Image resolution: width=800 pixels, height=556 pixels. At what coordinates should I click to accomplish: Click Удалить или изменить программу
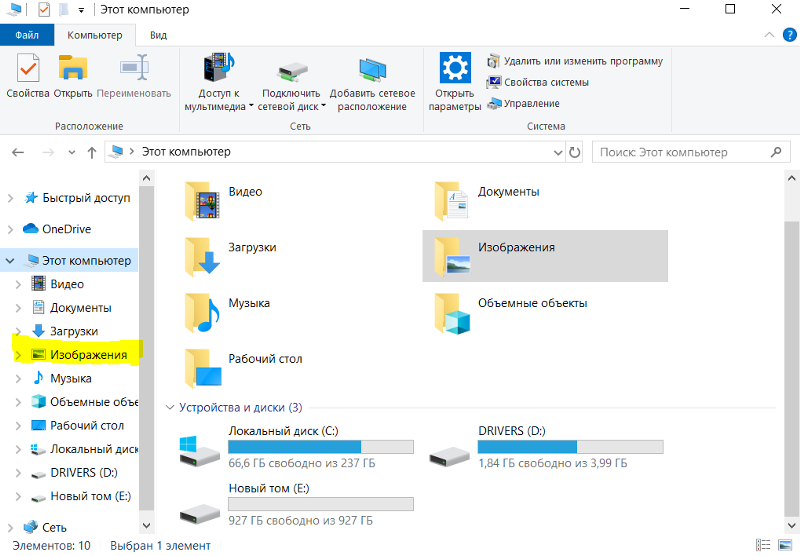click(575, 61)
